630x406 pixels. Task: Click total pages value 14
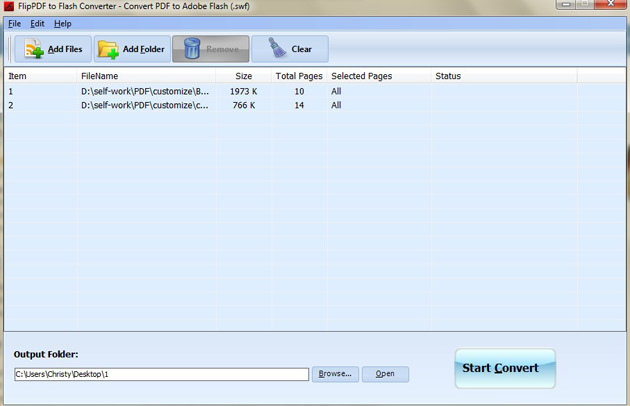(299, 105)
